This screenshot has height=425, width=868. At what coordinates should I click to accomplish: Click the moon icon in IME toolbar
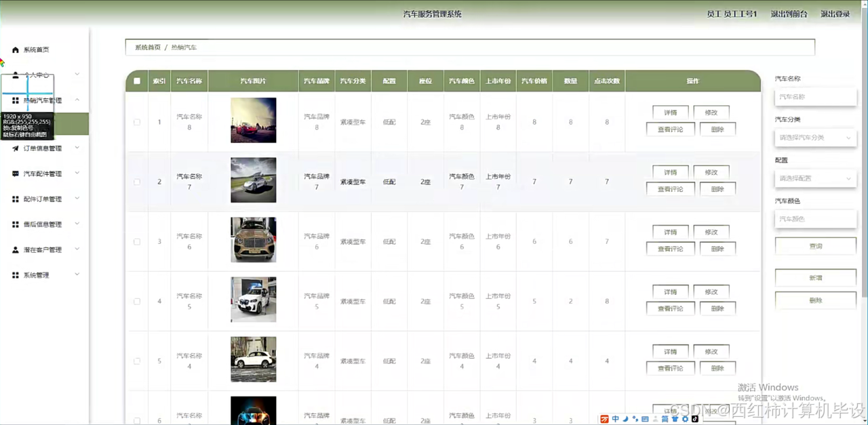[x=625, y=419]
